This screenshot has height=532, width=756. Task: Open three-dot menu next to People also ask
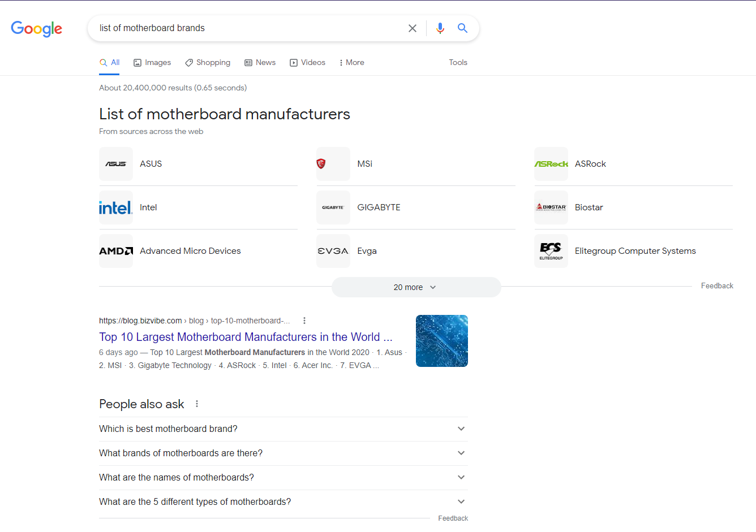pos(197,404)
